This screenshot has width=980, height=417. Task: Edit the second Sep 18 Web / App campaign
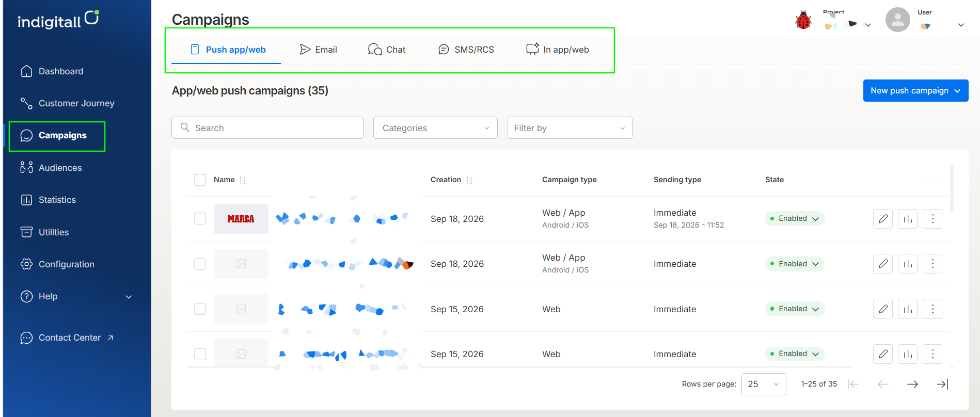883,264
